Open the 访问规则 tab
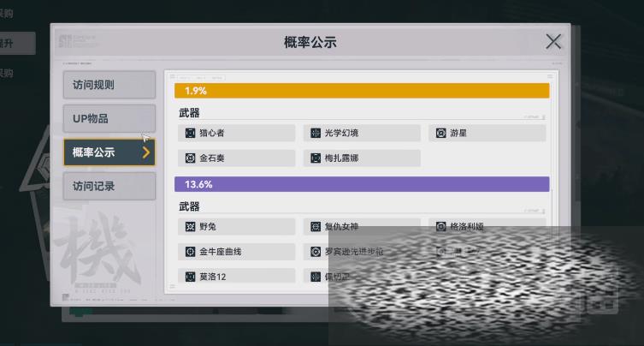This screenshot has width=644, height=346. coord(109,85)
